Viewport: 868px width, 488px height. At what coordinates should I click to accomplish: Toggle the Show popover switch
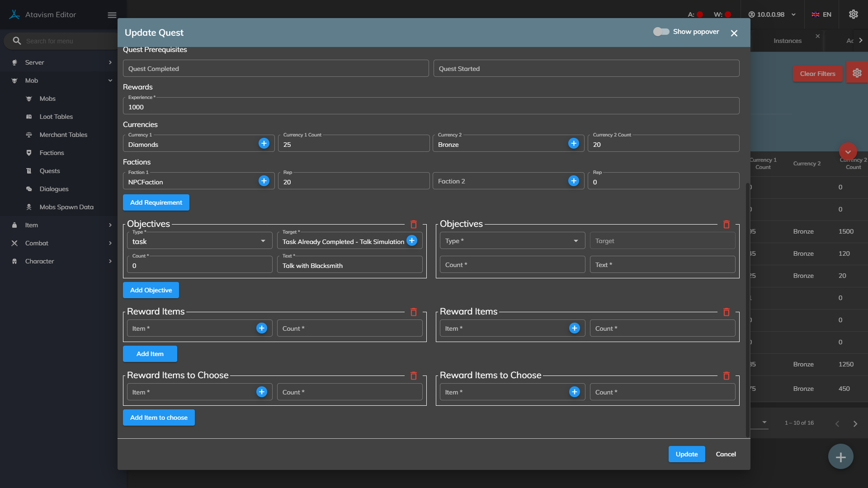(661, 32)
